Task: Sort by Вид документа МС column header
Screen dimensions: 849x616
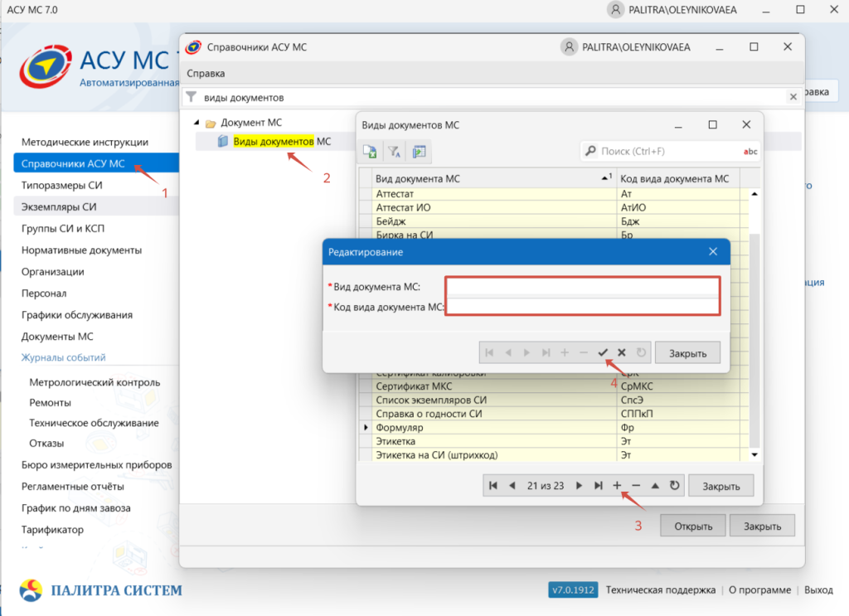Action: pyautogui.click(x=494, y=178)
